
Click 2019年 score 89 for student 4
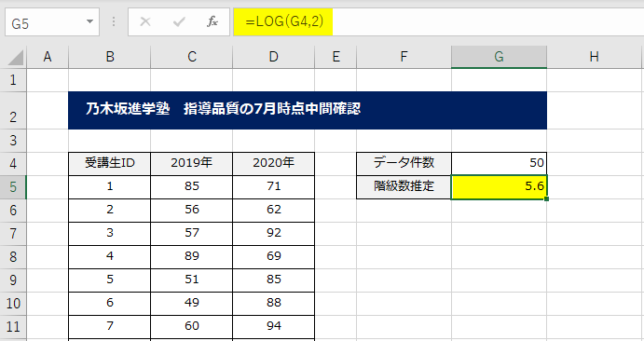(x=192, y=257)
